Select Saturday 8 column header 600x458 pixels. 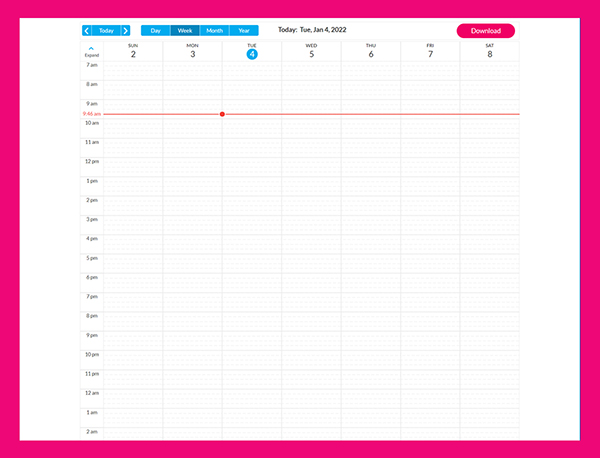point(489,51)
